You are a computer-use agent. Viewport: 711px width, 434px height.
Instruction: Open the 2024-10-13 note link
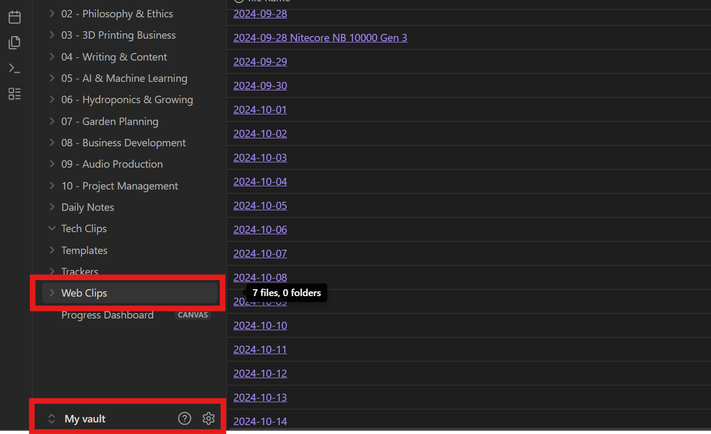(260, 398)
